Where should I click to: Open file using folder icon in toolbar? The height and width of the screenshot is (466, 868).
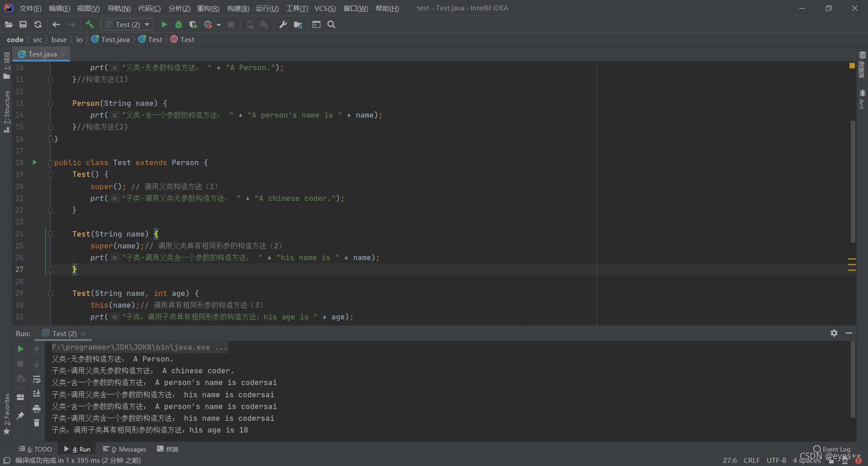point(9,24)
